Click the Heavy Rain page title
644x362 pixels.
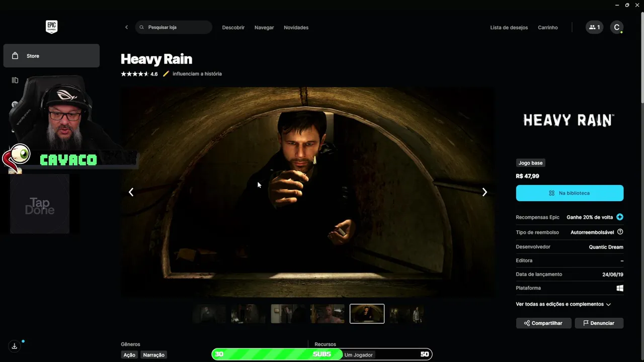pyautogui.click(x=156, y=59)
